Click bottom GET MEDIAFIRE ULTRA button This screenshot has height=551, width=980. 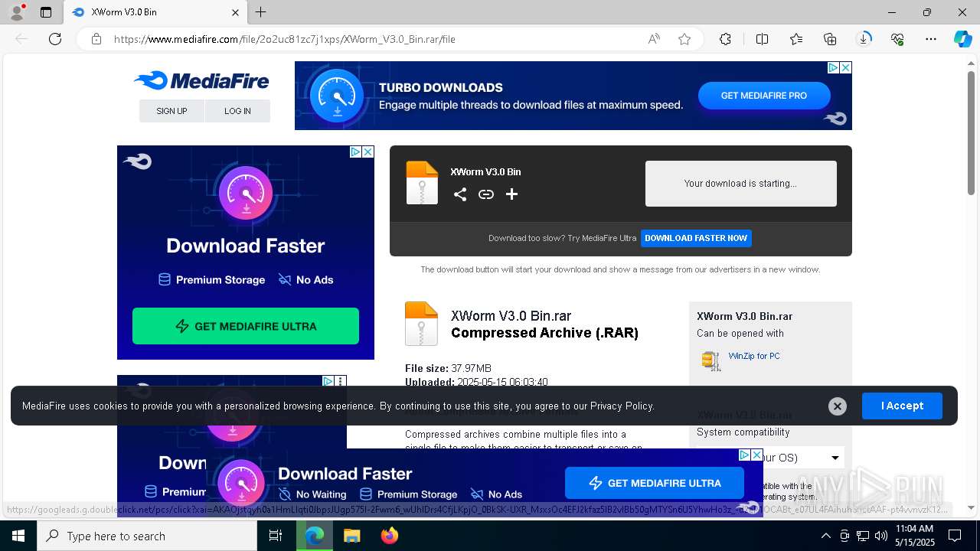click(655, 483)
